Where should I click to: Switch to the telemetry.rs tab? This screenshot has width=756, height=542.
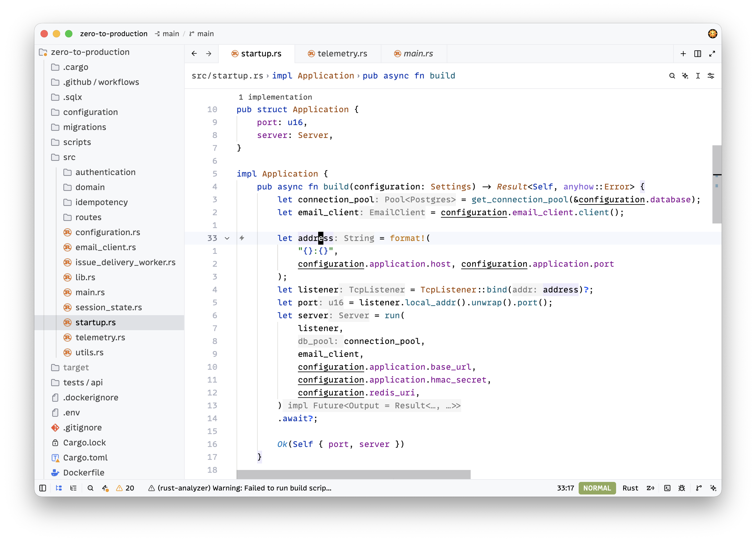[x=337, y=53]
